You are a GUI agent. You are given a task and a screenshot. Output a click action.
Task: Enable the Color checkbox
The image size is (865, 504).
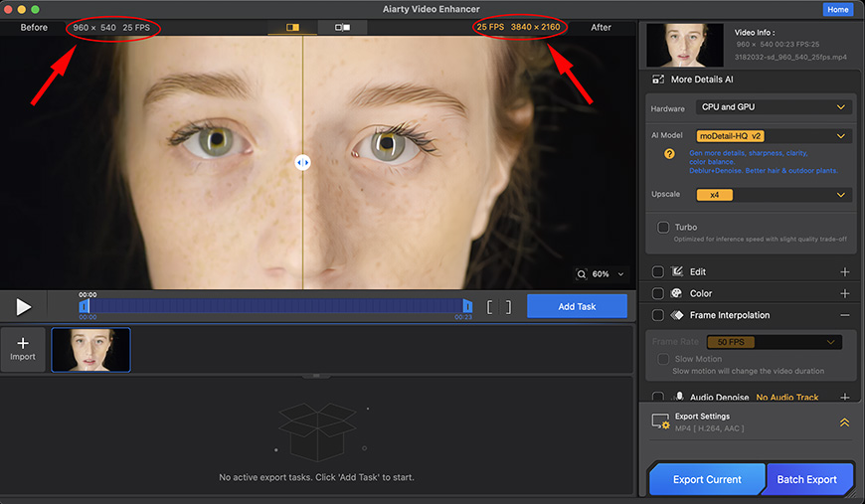click(x=657, y=293)
